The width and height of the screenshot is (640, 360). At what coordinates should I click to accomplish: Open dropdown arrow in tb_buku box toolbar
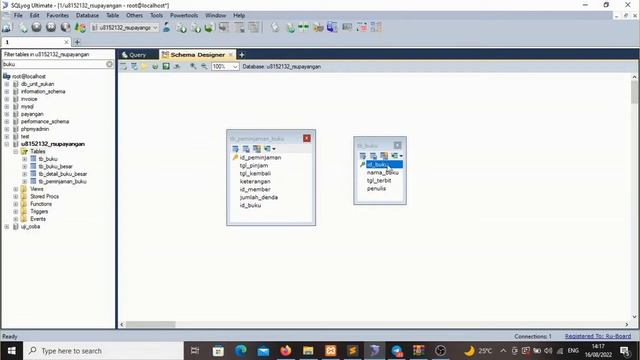[x=401, y=156]
